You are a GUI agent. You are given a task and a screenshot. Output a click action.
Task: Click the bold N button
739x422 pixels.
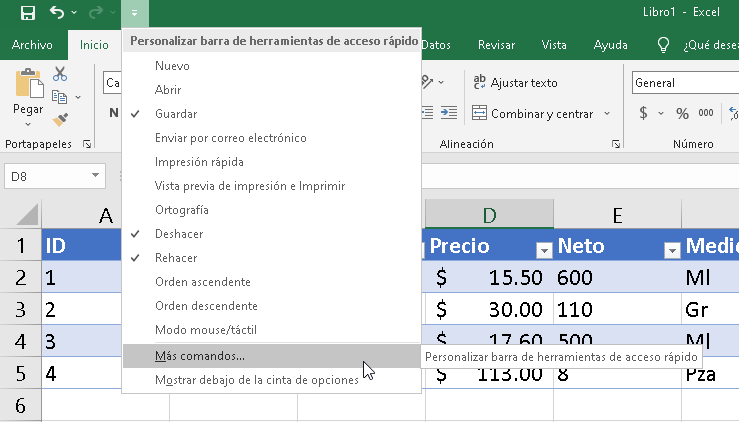coord(114,113)
